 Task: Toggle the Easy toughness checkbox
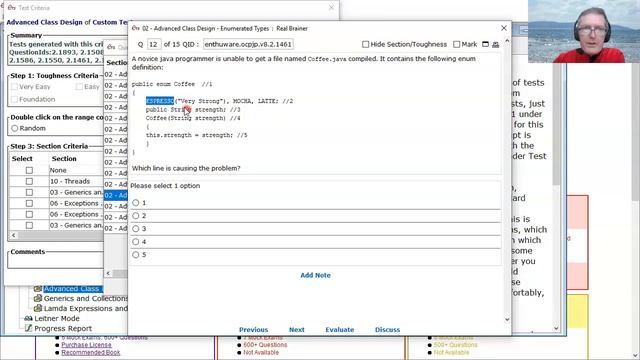(79, 87)
